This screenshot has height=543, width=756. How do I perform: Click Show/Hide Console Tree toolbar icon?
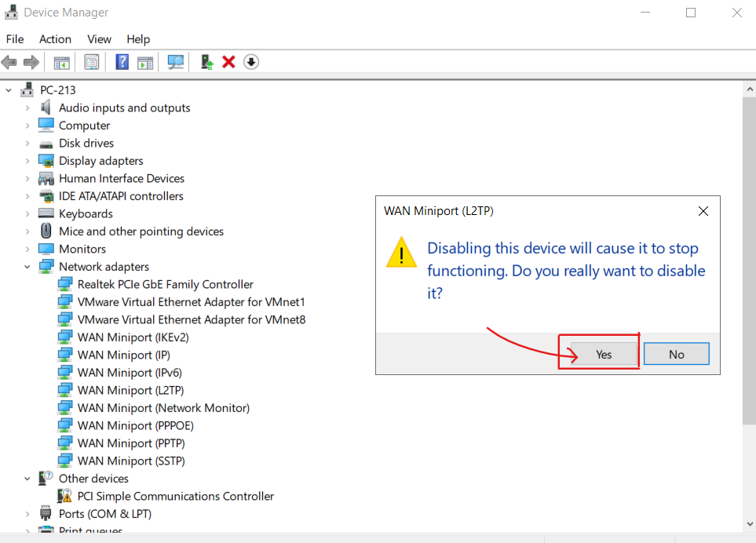click(61, 62)
